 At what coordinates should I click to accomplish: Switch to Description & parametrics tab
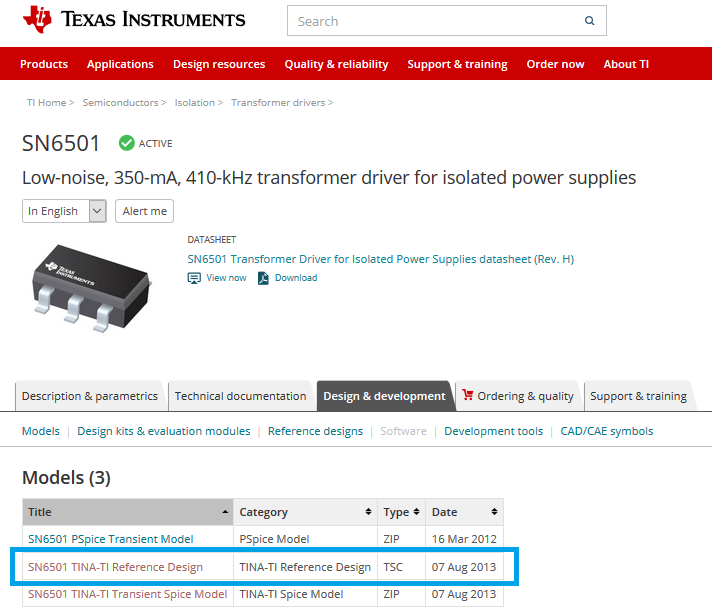pyautogui.click(x=89, y=396)
